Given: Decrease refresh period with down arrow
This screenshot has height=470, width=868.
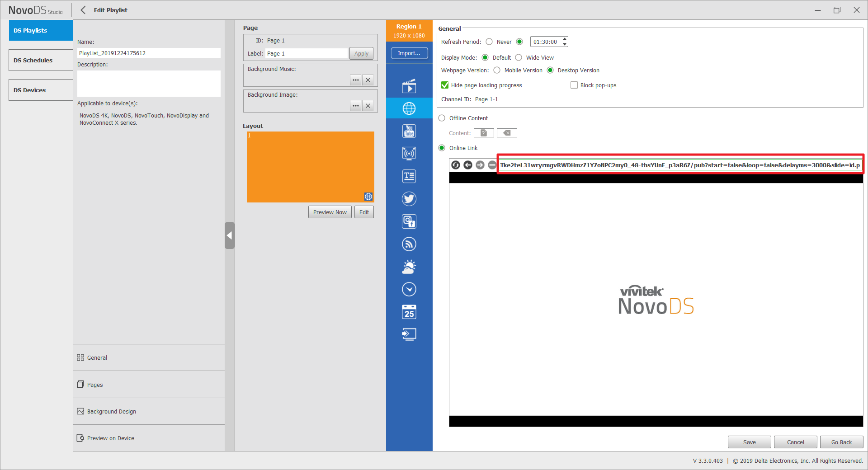Looking at the screenshot, I should coord(565,44).
